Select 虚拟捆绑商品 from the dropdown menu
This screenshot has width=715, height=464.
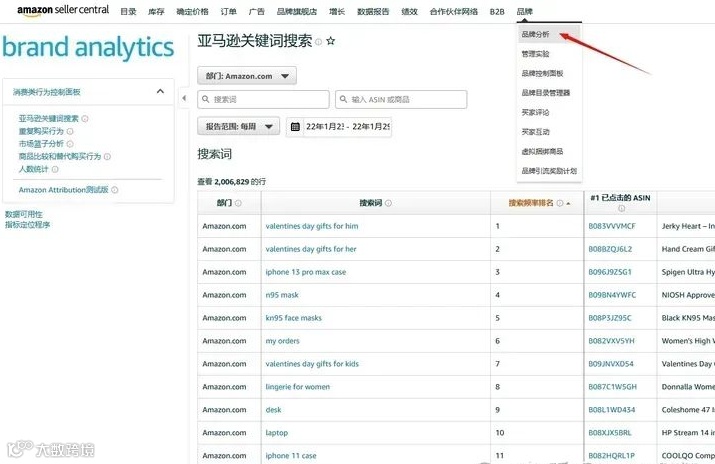point(542,151)
